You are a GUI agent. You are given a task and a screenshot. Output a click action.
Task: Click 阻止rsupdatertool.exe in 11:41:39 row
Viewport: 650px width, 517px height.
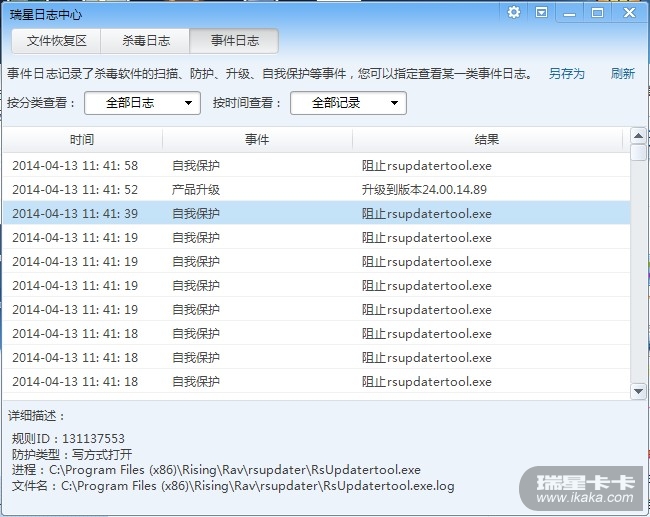[x=427, y=214]
